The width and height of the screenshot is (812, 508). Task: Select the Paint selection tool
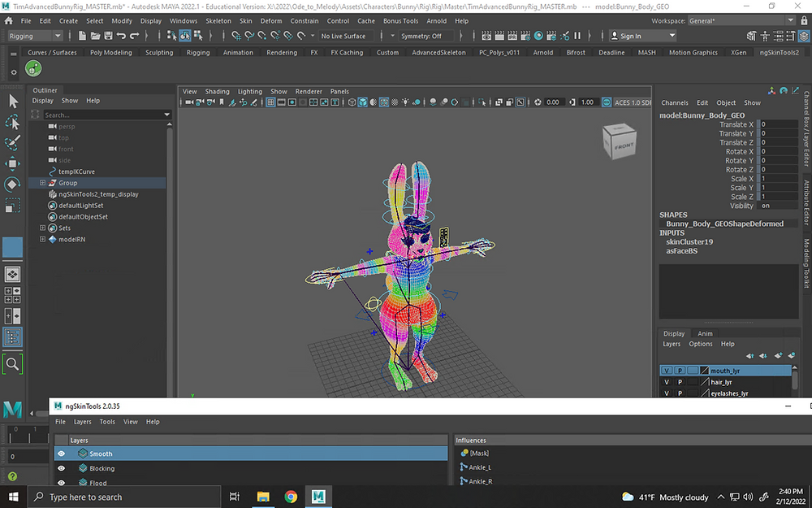13,142
